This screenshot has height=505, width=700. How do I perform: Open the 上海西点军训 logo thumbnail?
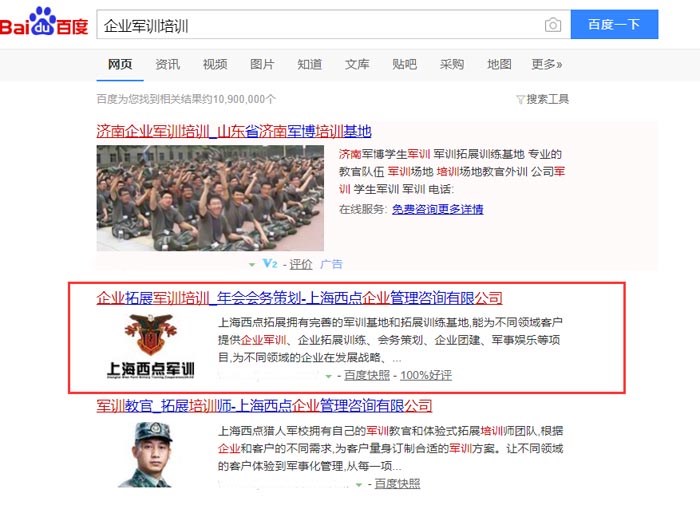(151, 346)
